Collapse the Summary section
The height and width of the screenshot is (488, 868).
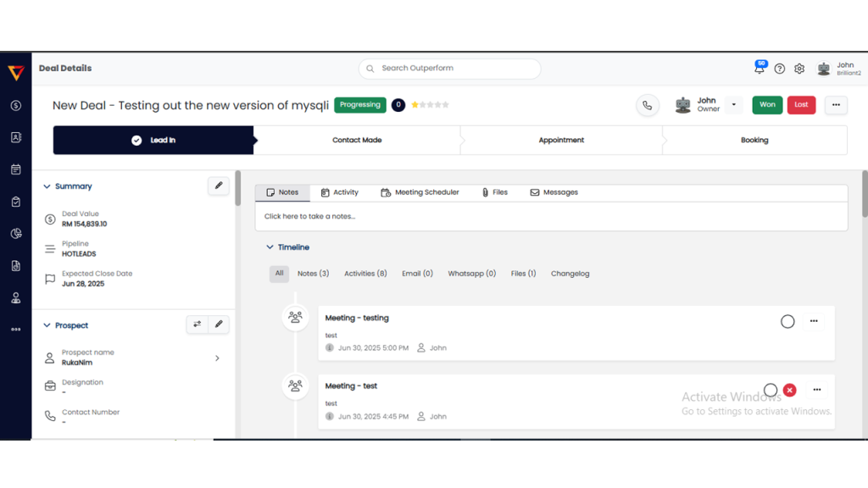[47, 186]
